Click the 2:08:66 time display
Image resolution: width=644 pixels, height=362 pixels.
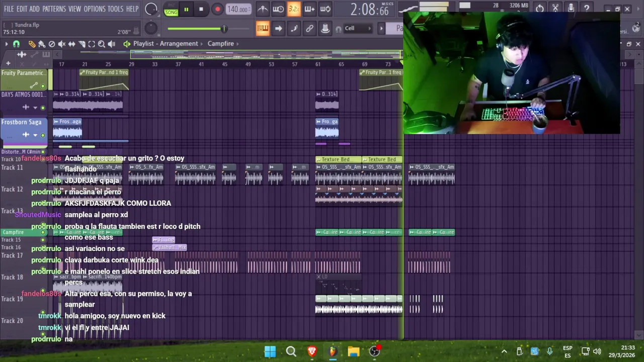point(369,9)
